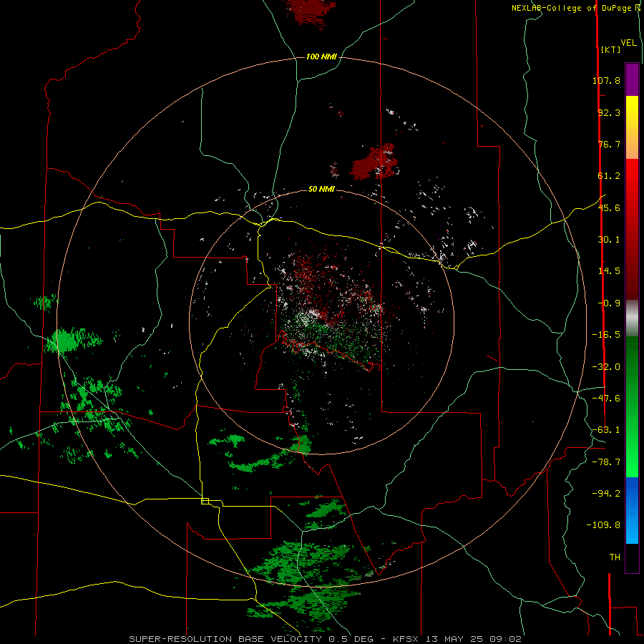
Task: Click the purple segment of the velocity color bar
Action: pyautogui.click(x=632, y=79)
